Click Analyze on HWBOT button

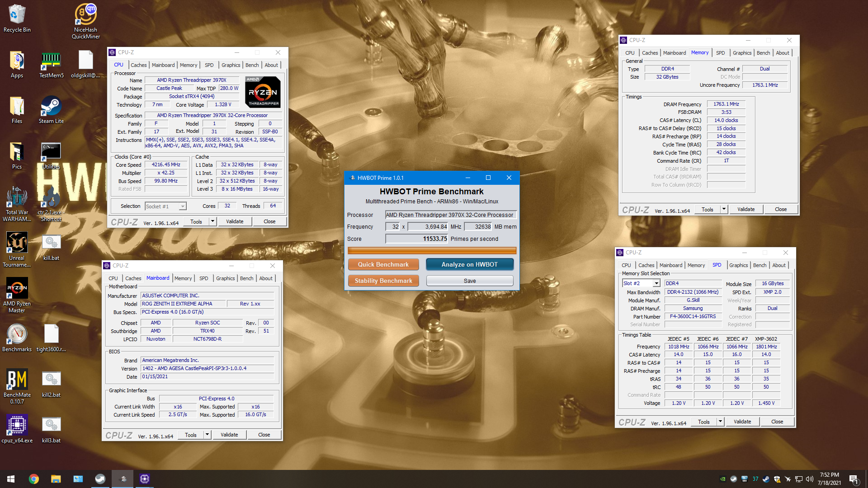tap(469, 264)
